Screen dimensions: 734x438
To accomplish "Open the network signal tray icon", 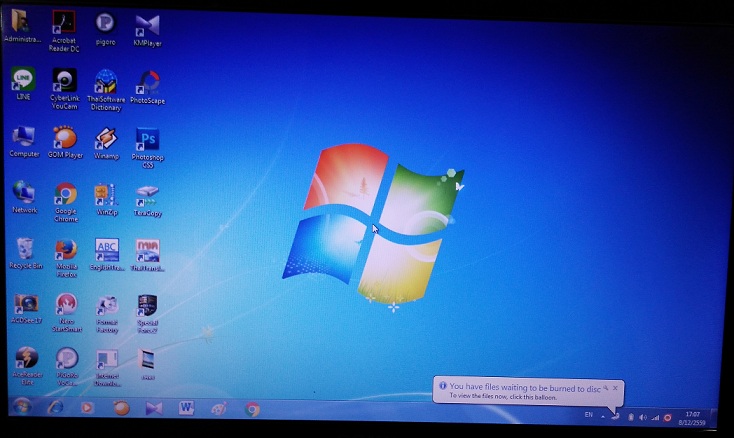I will (x=655, y=417).
